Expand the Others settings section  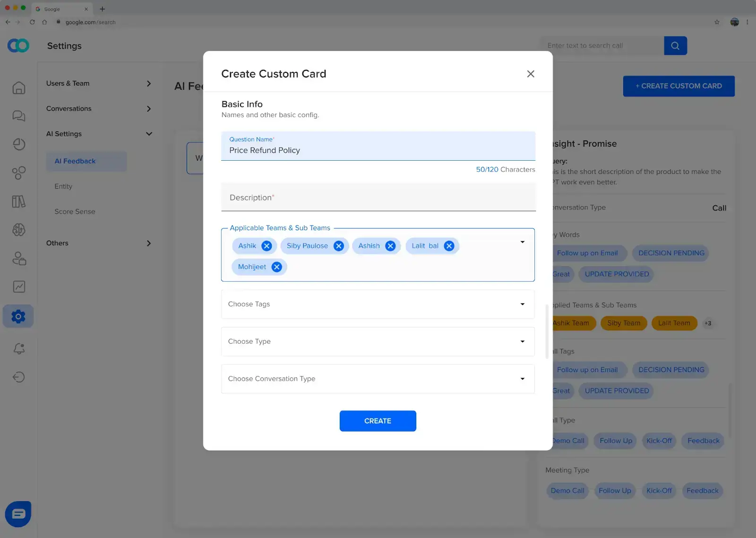coord(99,243)
